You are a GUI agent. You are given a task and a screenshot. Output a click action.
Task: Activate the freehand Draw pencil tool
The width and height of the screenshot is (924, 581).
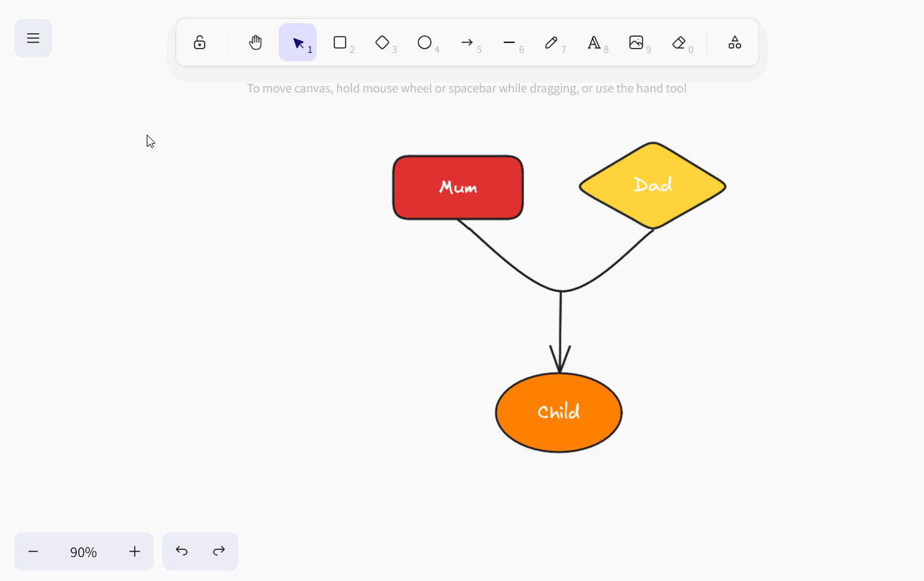point(552,43)
